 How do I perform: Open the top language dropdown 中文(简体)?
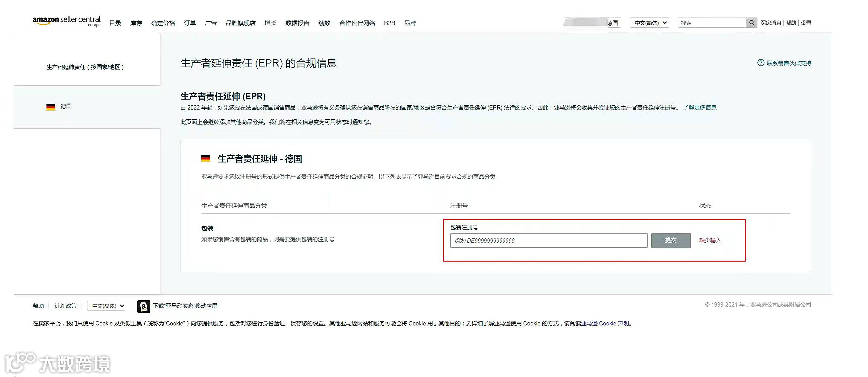click(649, 23)
